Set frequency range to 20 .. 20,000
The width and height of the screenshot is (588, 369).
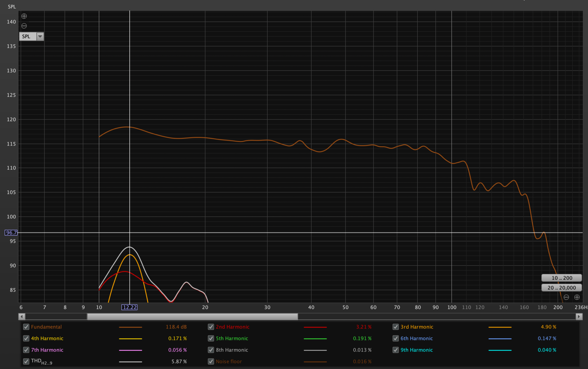click(x=561, y=288)
